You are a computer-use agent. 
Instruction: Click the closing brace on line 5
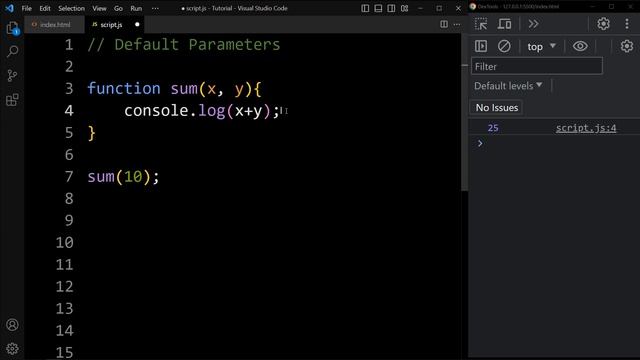[x=91, y=133]
